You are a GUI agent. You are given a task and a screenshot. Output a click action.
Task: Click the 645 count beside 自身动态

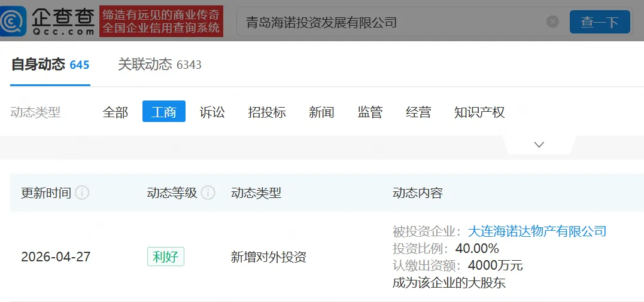pyautogui.click(x=80, y=65)
